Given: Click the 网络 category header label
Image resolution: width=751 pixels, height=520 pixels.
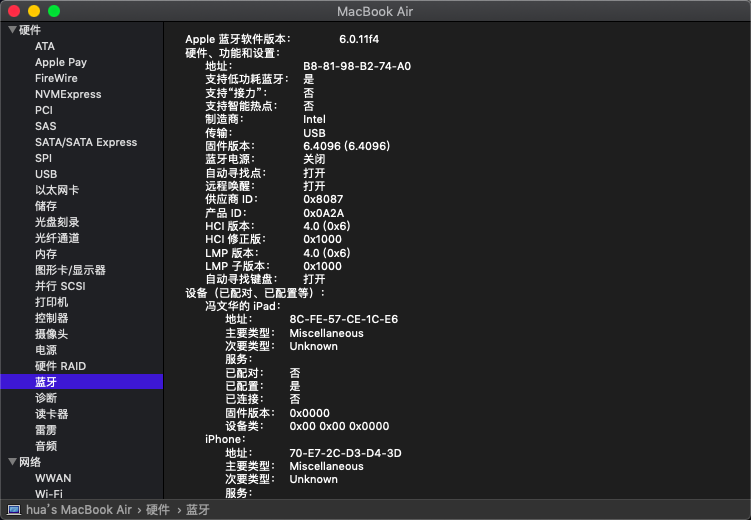Looking at the screenshot, I should pyautogui.click(x=30, y=462).
